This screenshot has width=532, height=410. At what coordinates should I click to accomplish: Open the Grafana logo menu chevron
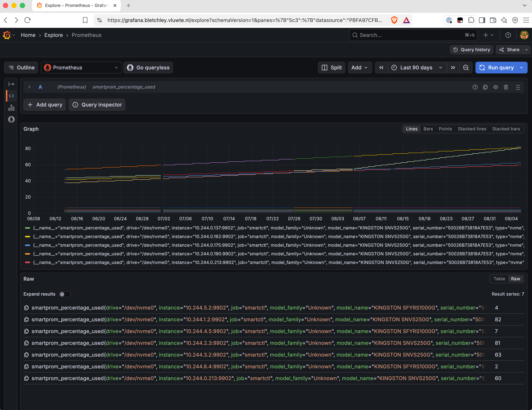click(14, 35)
